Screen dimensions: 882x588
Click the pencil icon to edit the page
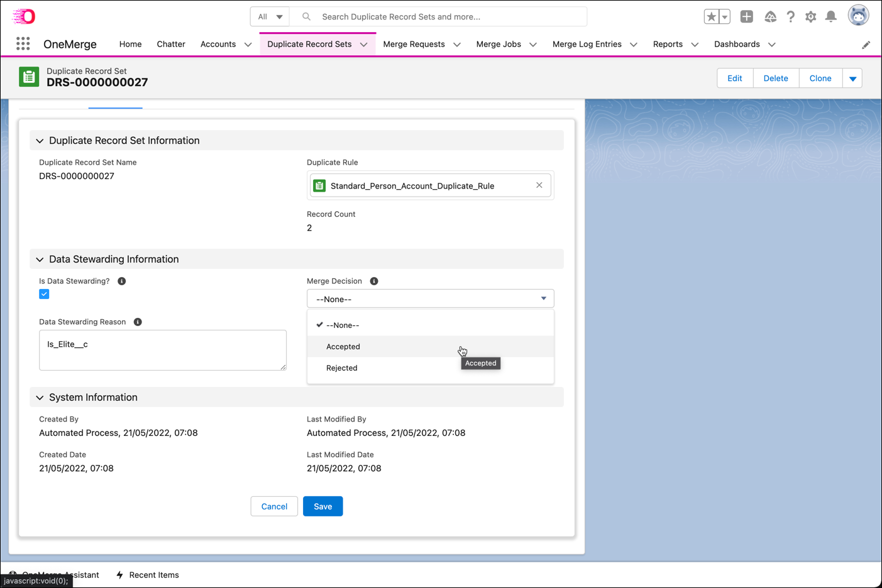tap(866, 45)
